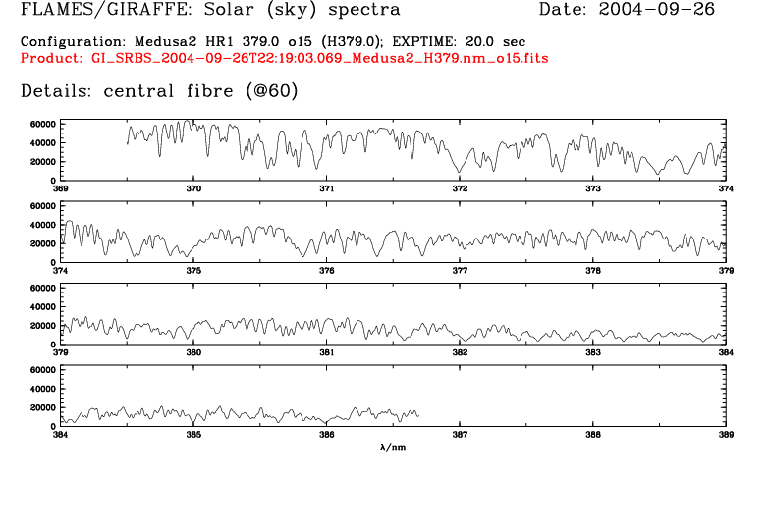Click the y-axis label 40000 of second panel
The height and width of the screenshot is (532, 768).
(x=43, y=225)
